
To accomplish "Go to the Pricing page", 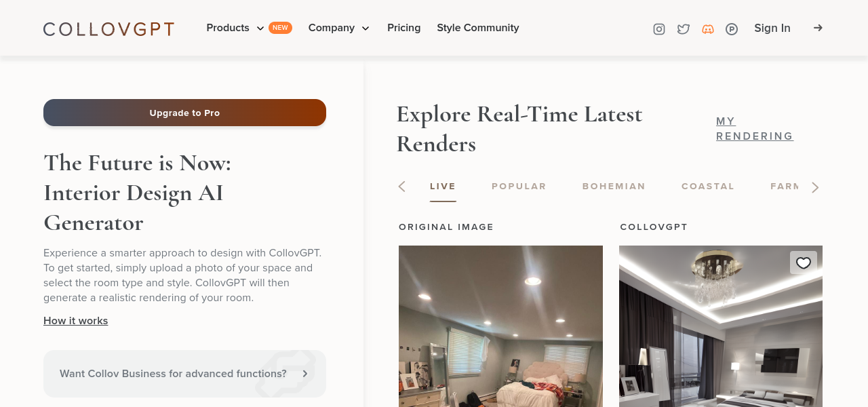I will (404, 28).
